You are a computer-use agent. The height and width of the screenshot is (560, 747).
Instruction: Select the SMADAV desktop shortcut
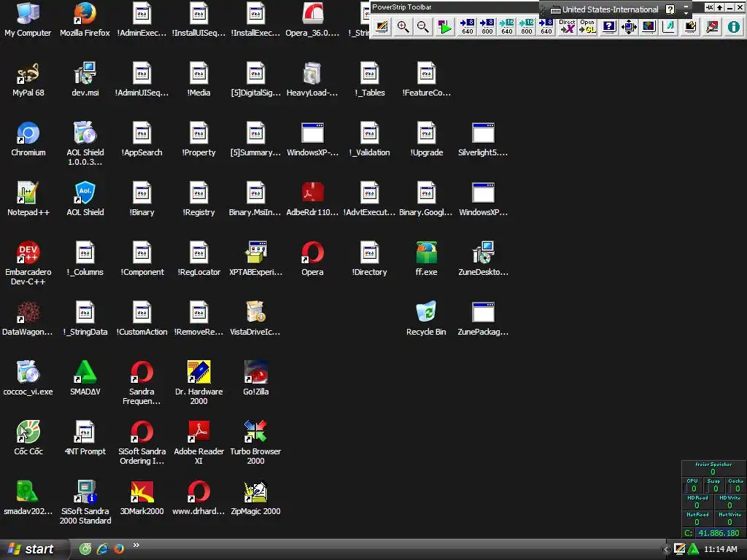85,378
